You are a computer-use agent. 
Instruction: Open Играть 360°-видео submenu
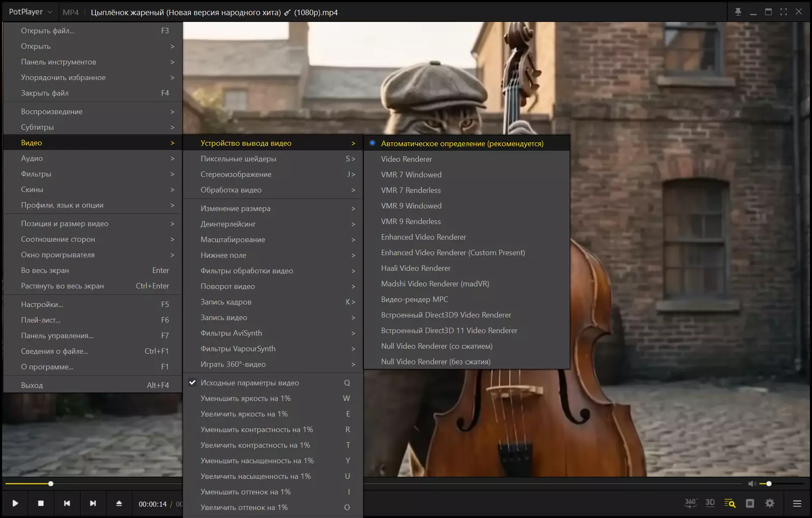tap(273, 365)
